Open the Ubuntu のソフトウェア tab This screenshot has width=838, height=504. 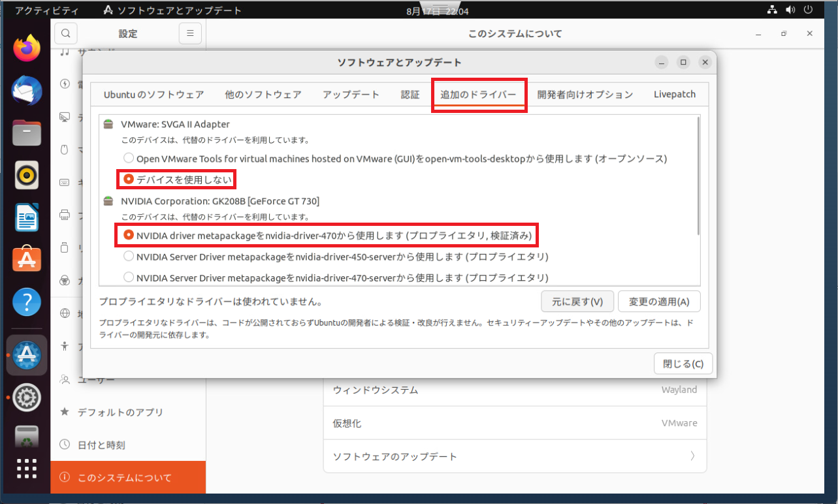[153, 95]
